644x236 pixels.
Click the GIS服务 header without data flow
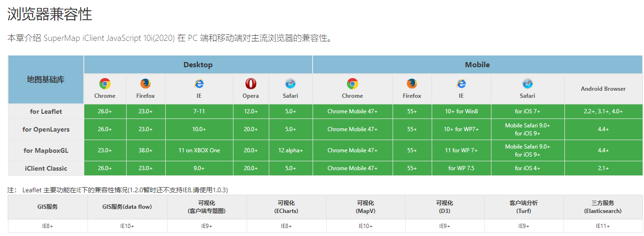[48, 207]
